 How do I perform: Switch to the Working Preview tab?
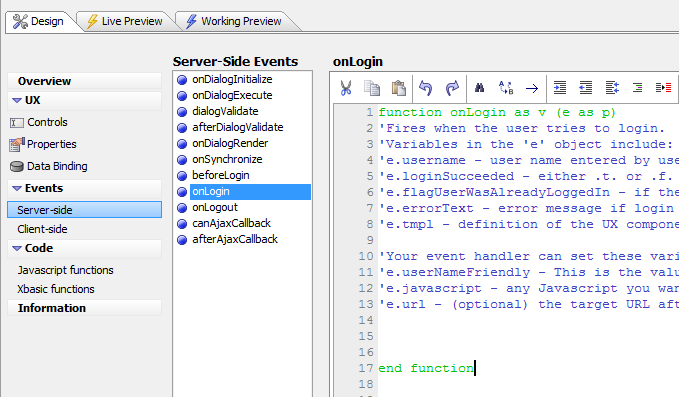234,21
